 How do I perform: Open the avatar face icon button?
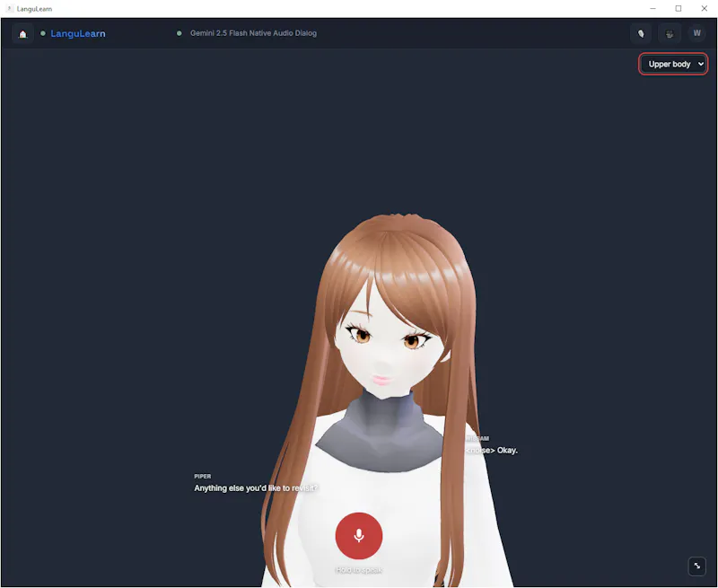tap(669, 33)
